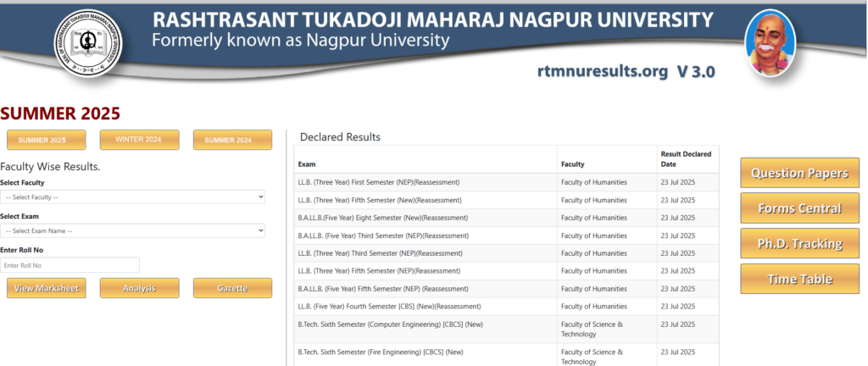868x366 pixels.
Task: Click Faculty of Humanities in LL.B. First Semester row
Action: coord(594,182)
